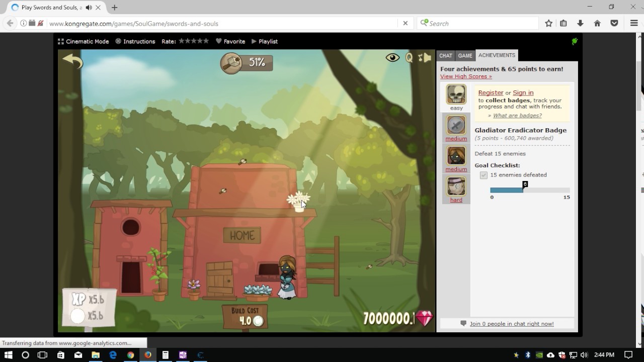Add game to Playlist
This screenshot has width=644, height=362.
pyautogui.click(x=265, y=42)
